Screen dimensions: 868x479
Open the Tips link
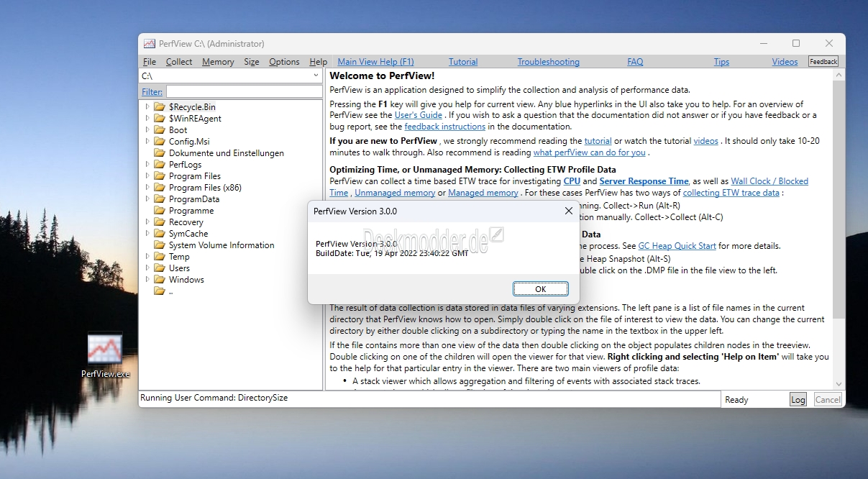[721, 62]
